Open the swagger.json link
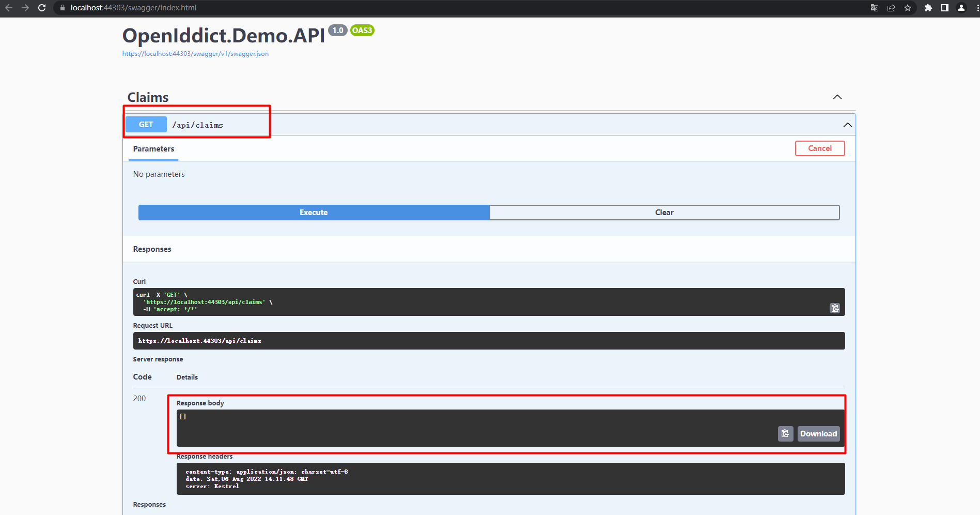 pyautogui.click(x=195, y=54)
